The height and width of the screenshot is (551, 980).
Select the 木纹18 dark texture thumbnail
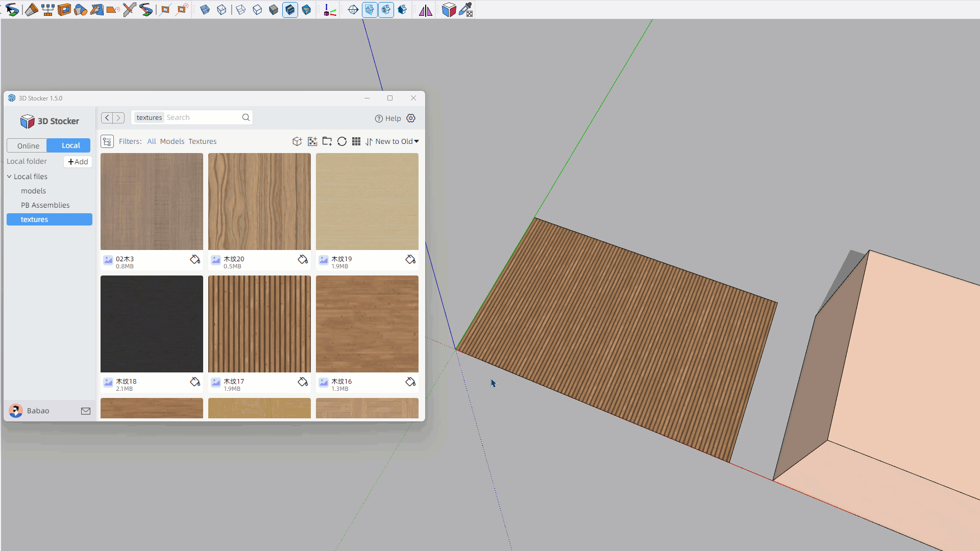pos(152,323)
